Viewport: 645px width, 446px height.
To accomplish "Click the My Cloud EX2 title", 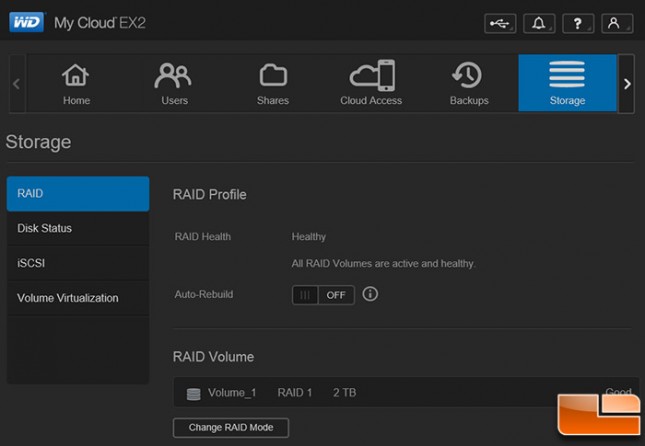I will [x=100, y=23].
